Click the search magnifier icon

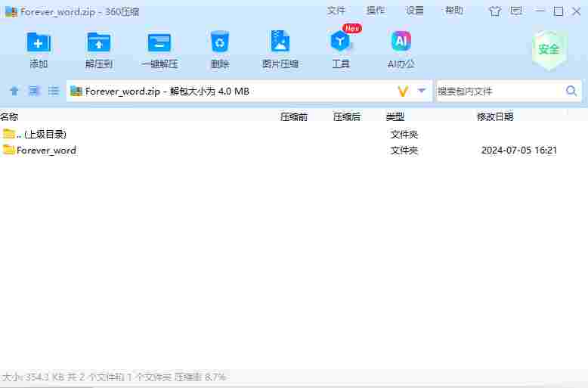pyautogui.click(x=571, y=91)
